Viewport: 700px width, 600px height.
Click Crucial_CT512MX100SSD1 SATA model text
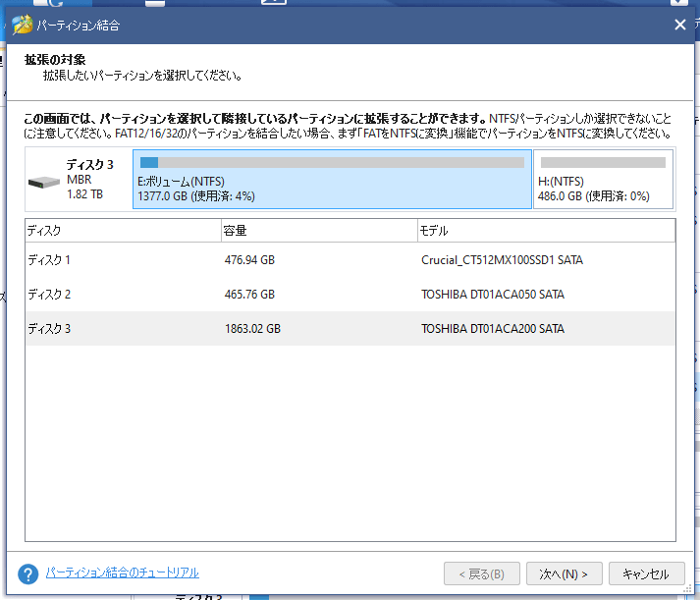pos(502,260)
